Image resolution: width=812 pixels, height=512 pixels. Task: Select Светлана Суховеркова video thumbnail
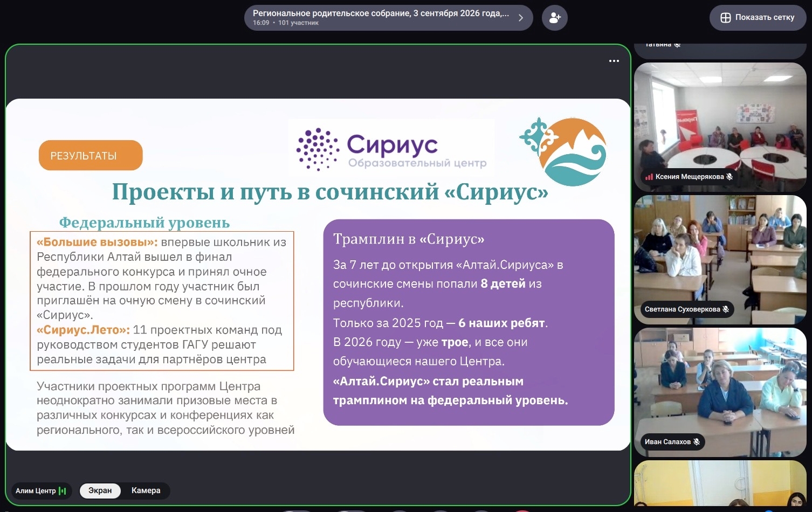pos(720,260)
